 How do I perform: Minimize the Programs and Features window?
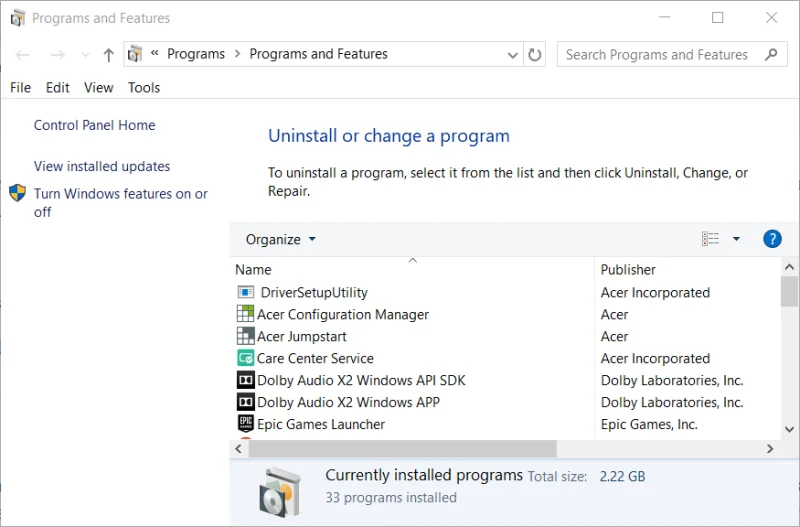coord(664,18)
